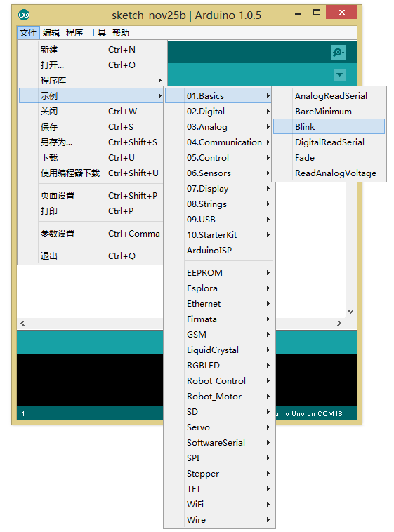Expand 05.Control examples submenu

point(218,157)
